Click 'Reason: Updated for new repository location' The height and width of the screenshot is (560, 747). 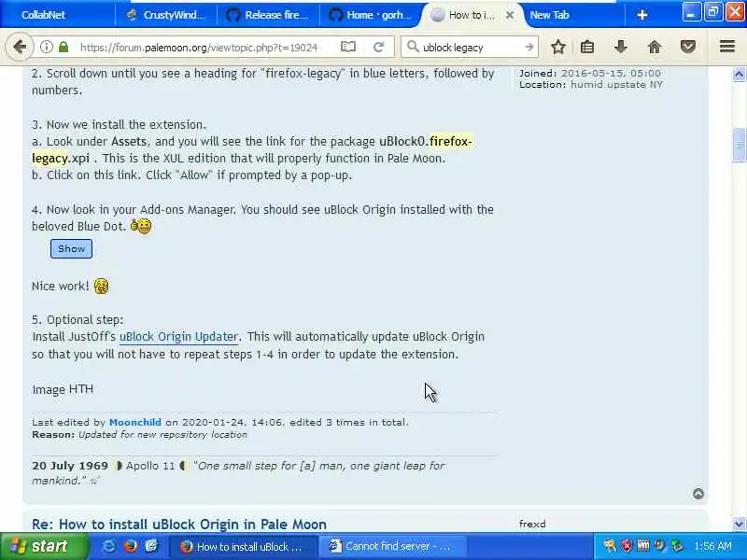click(x=139, y=435)
